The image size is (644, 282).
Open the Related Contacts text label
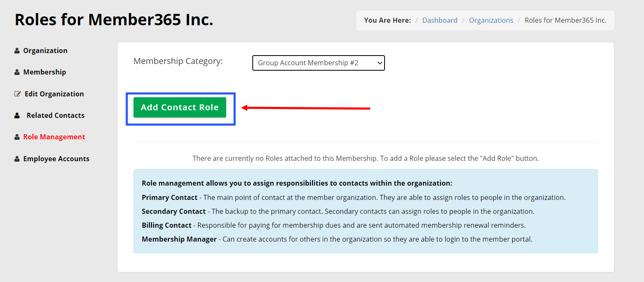pos(56,115)
